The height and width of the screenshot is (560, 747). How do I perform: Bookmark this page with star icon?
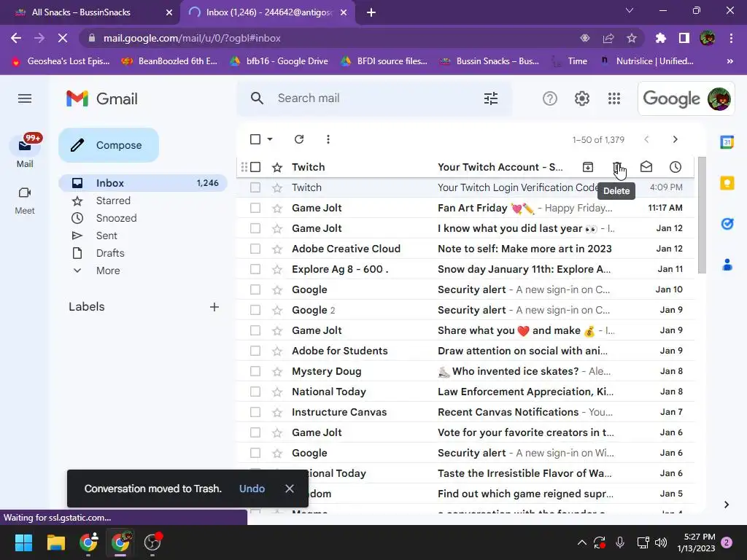632,38
